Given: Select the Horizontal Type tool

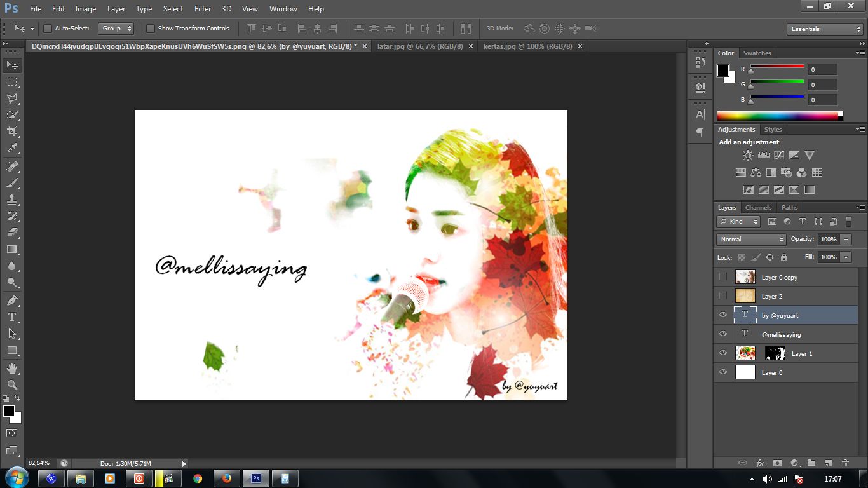Looking at the screenshot, I should click(12, 316).
